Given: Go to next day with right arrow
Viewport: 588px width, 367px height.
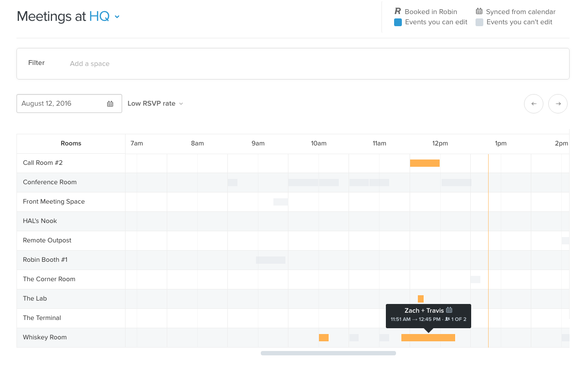Looking at the screenshot, I should [x=558, y=103].
